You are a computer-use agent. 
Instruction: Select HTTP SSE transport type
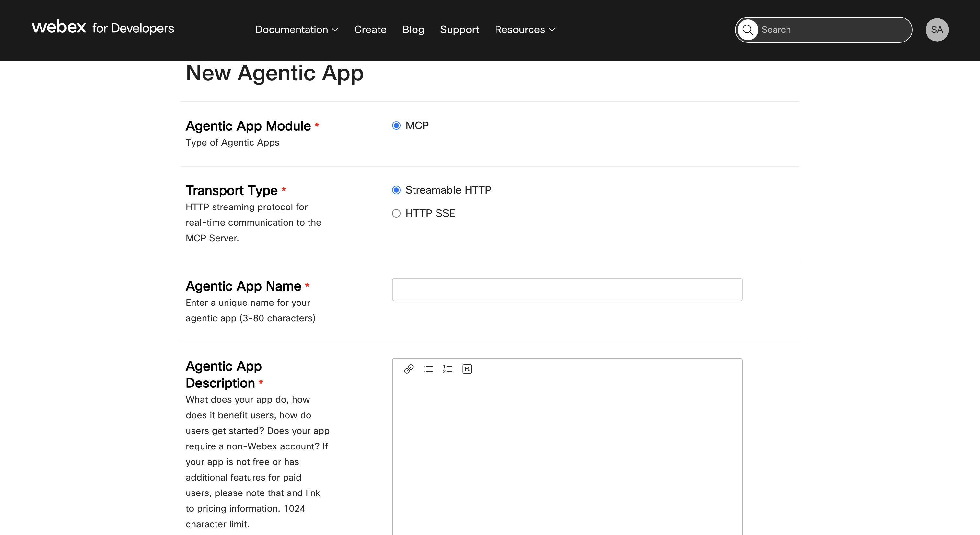pyautogui.click(x=396, y=213)
